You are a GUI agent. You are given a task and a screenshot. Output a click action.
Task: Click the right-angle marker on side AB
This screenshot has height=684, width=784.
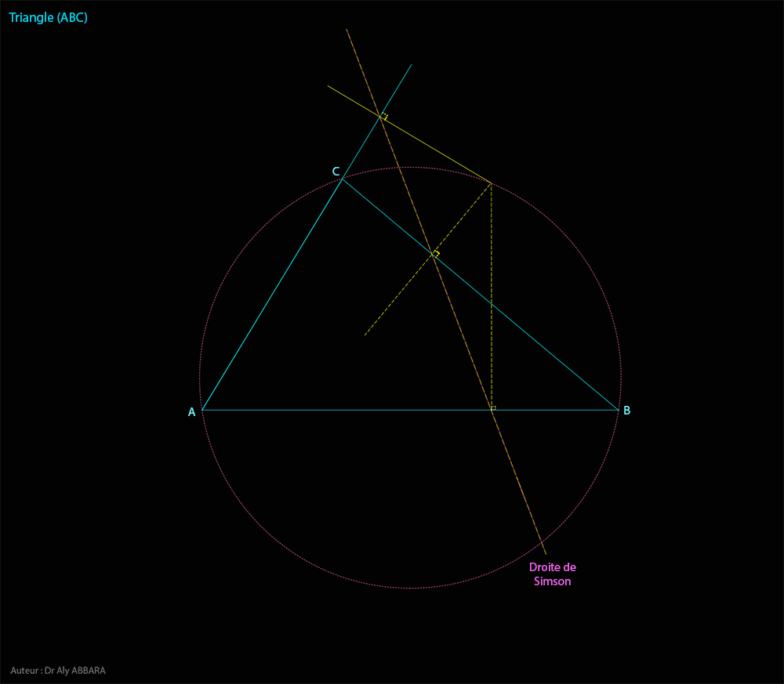[493, 407]
